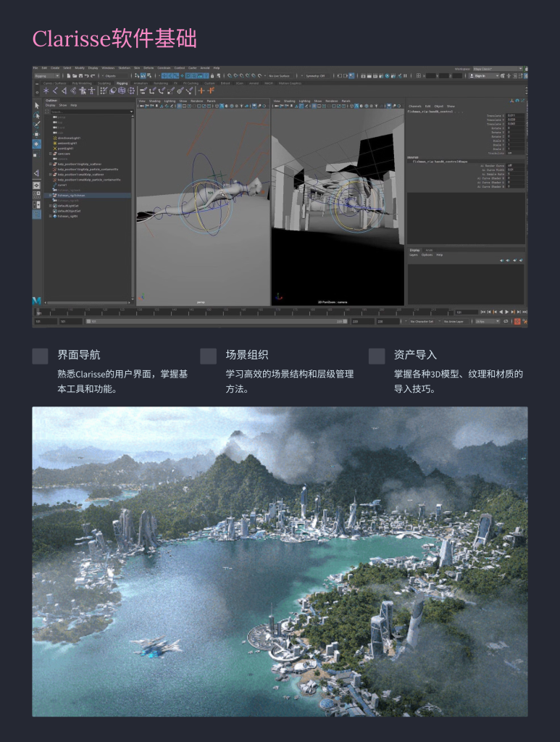The width and height of the screenshot is (560, 742).
Task: Click the skeleton figure shelf icon
Action: pyautogui.click(x=92, y=91)
